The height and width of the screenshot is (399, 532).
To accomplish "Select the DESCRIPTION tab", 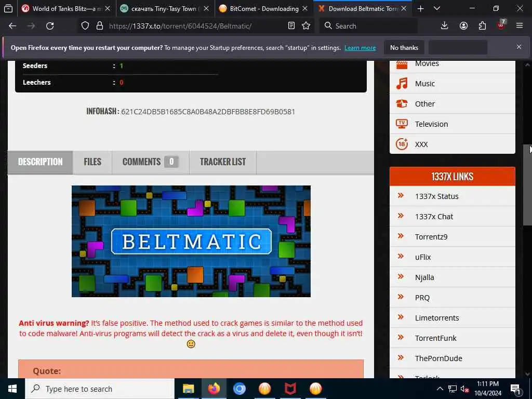I will (x=40, y=162).
